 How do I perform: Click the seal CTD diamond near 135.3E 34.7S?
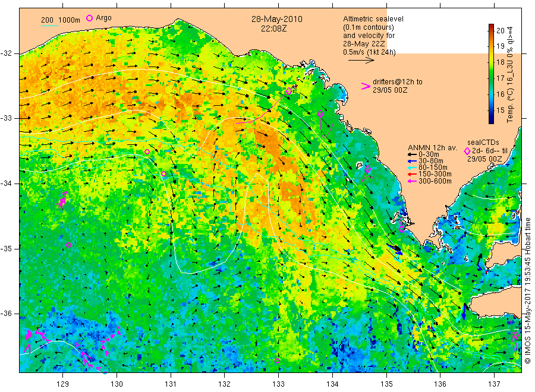pyautogui.click(x=402, y=229)
